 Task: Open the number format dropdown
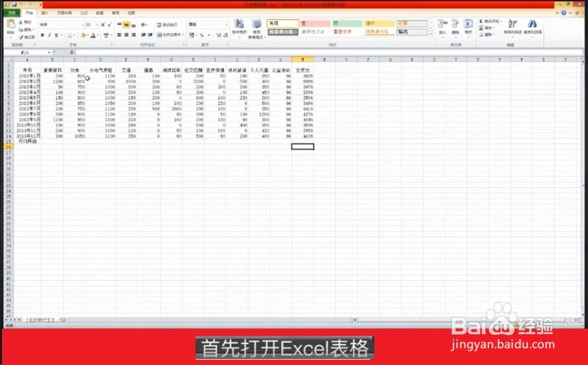pos(226,25)
